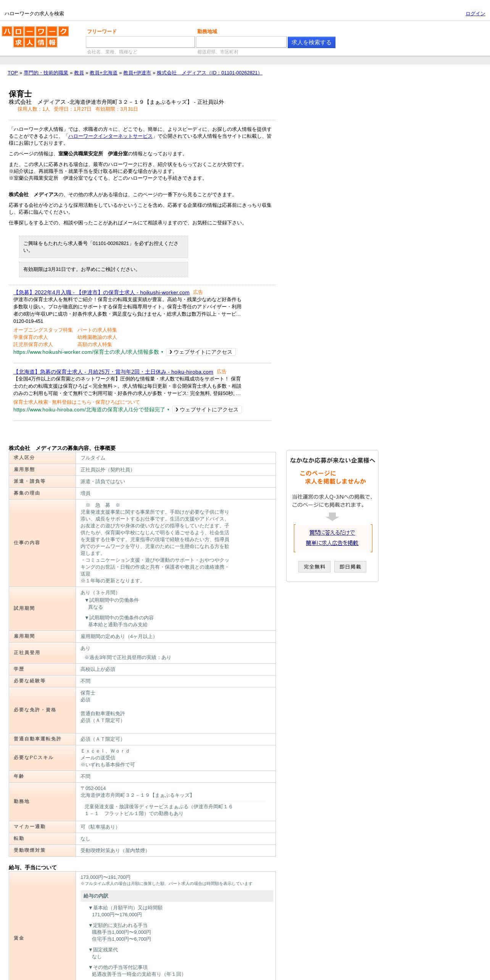Image resolution: width=490 pixels, height=980 pixels.
Task: Open 無料登録はこちら ad sublink
Action: [x=72, y=402]
